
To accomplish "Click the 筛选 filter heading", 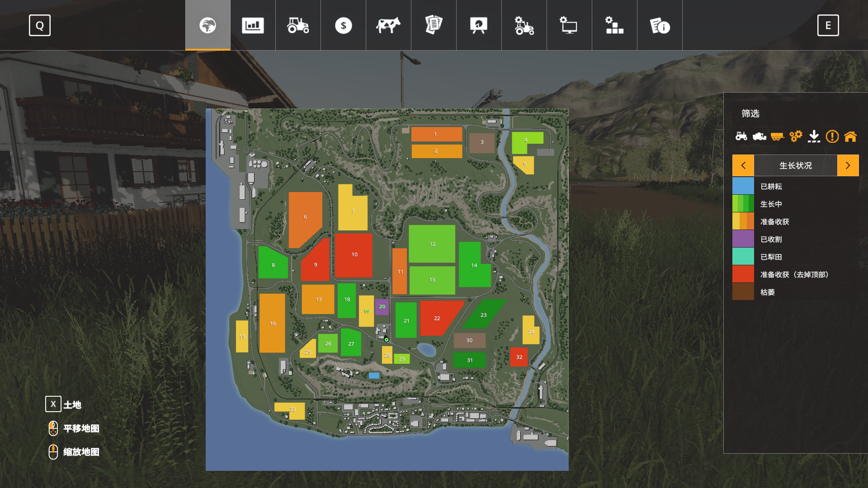I will pyautogui.click(x=750, y=113).
